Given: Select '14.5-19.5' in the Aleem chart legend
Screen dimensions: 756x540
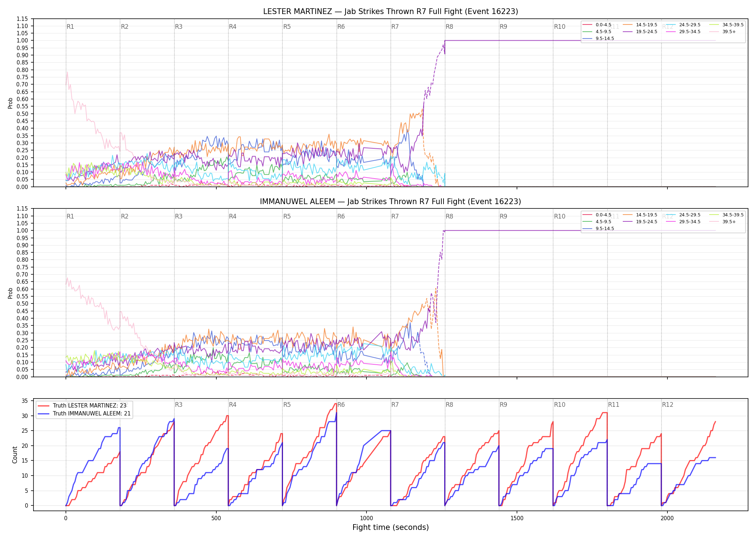Looking at the screenshot, I should (x=647, y=215).
